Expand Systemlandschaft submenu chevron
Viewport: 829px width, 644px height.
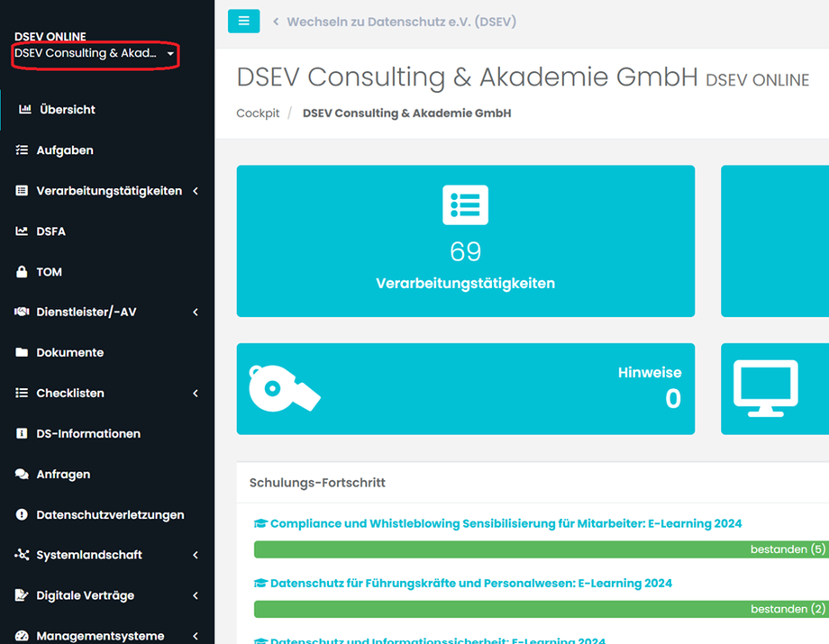196,555
